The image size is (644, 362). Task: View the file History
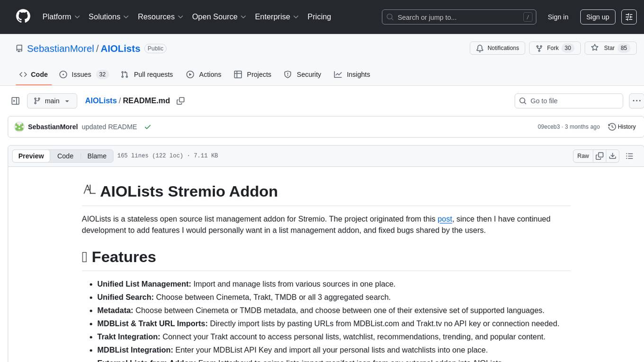point(622,127)
